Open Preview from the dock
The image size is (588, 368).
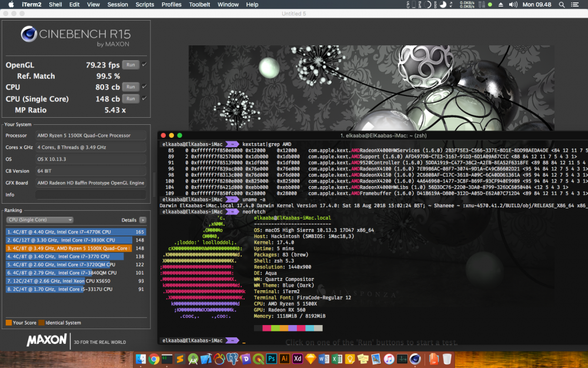(x=376, y=359)
